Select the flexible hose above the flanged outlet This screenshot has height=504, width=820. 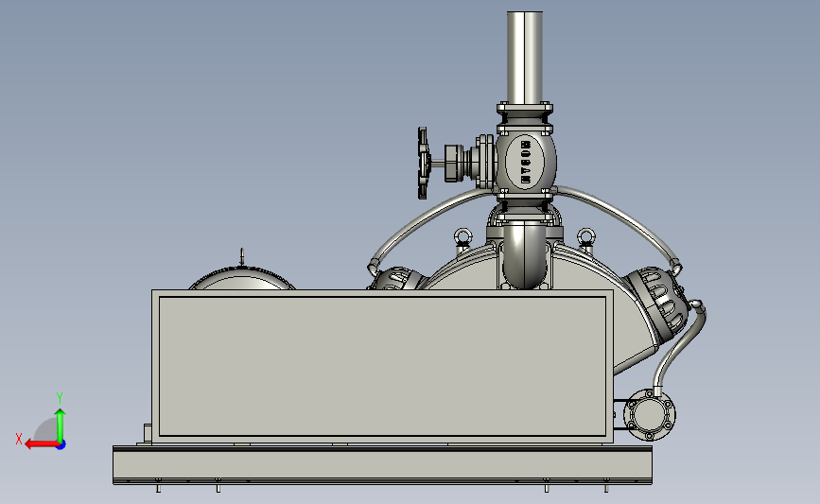click(680, 345)
